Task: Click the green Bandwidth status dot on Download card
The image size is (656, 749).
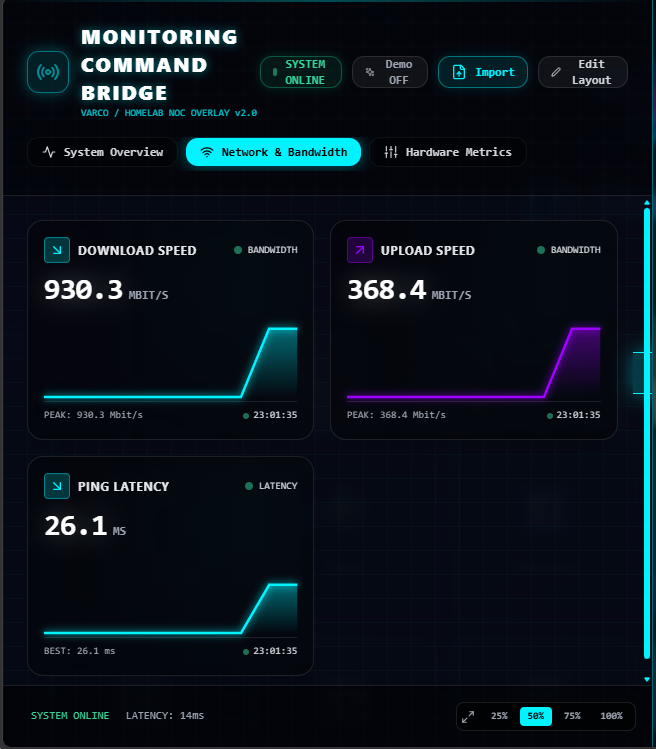Action: coord(237,250)
